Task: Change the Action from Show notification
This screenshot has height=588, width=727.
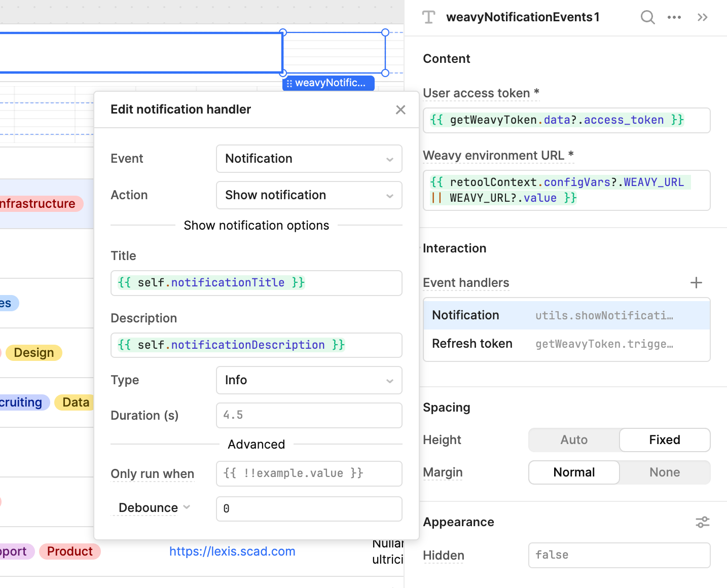Action: coord(309,195)
